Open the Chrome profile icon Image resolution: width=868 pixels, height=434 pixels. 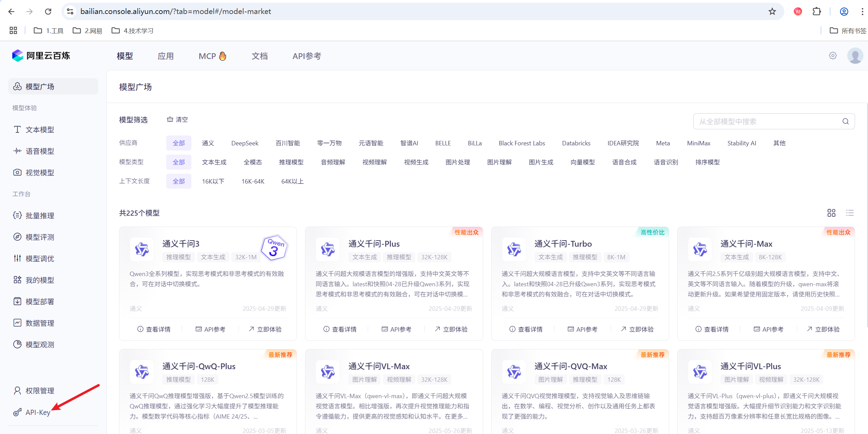844,12
